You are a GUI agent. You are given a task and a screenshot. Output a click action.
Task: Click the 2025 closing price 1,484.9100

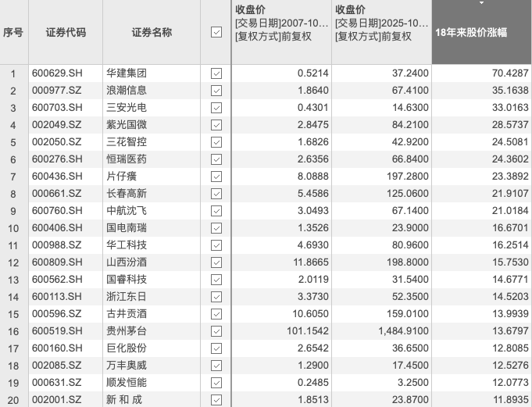click(403, 331)
